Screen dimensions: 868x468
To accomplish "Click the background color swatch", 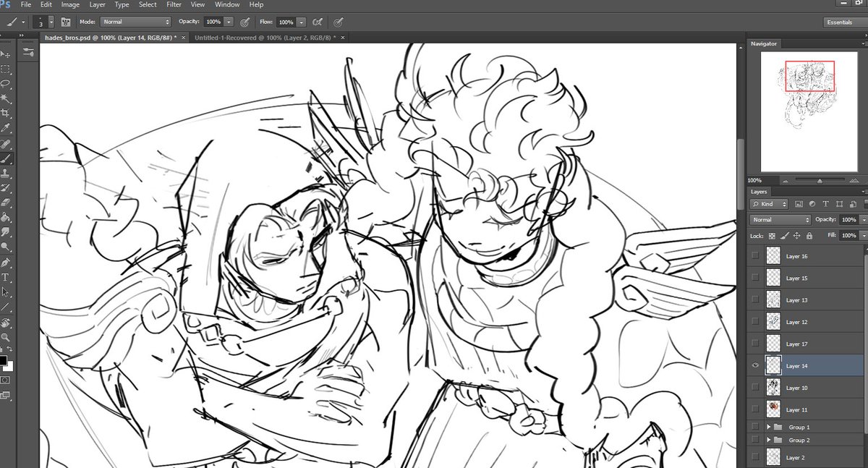I will click(8, 366).
